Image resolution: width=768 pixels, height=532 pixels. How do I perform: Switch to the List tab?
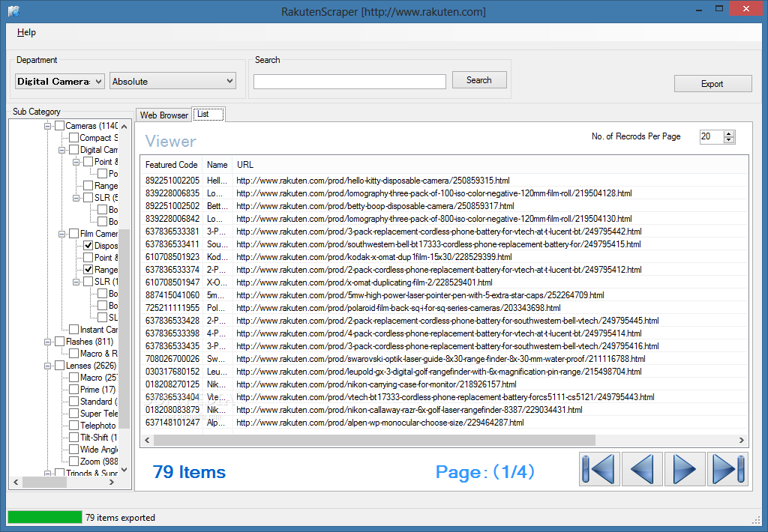(x=208, y=114)
